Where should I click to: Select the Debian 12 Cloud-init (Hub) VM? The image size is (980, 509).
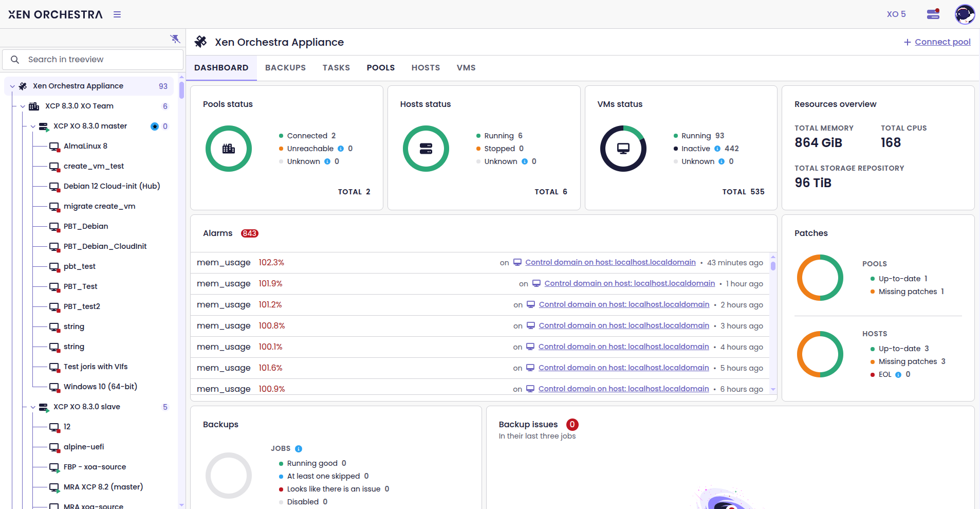pos(112,186)
